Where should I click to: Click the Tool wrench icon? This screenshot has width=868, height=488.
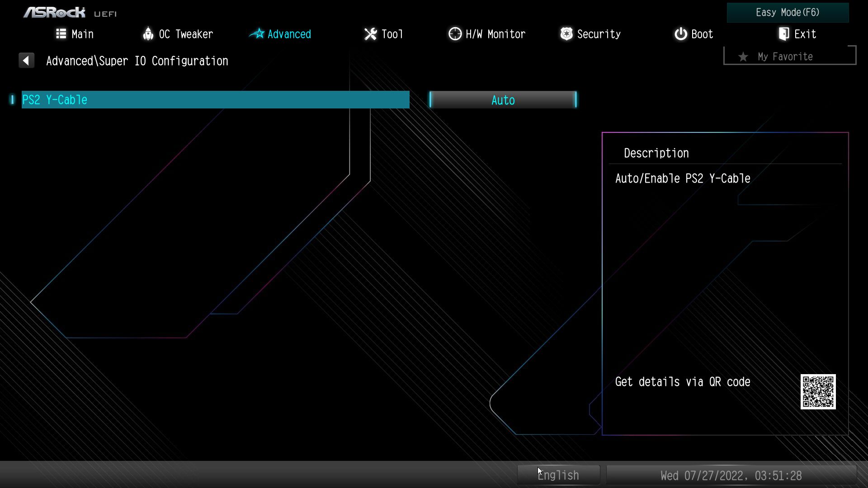(370, 34)
